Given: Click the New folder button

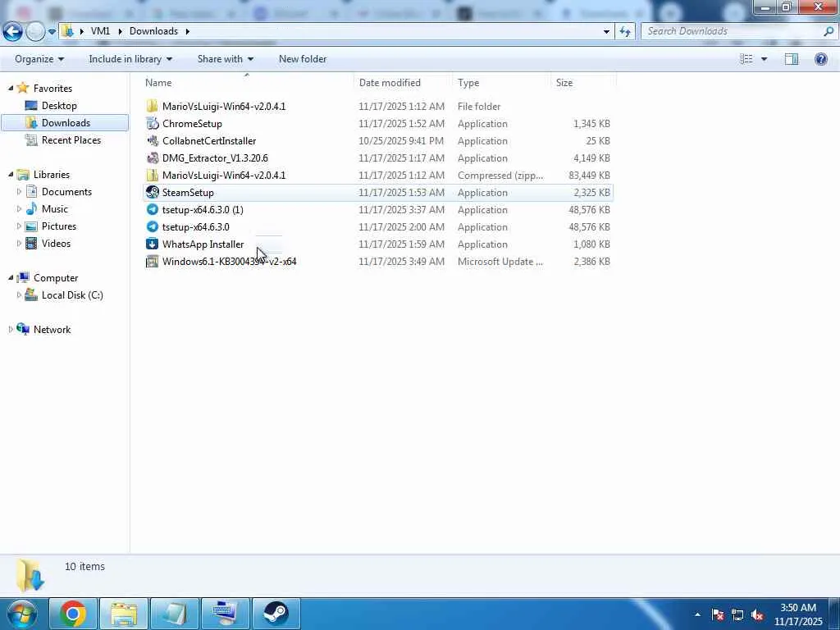Looking at the screenshot, I should click(x=303, y=59).
